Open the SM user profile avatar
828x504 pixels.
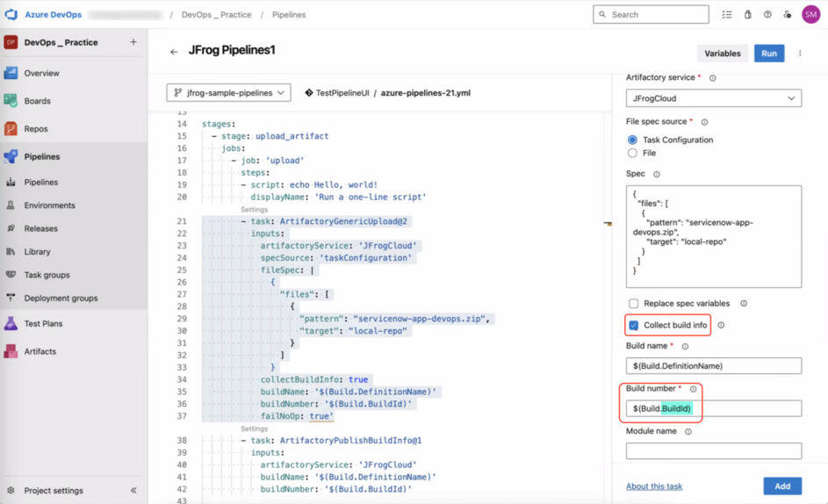pos(810,14)
